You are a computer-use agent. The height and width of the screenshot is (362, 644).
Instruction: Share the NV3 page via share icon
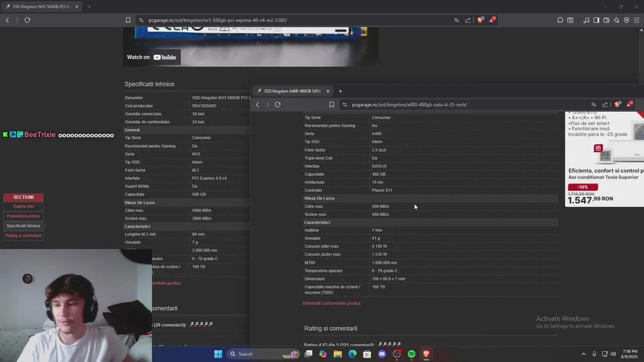pyautogui.click(x=468, y=20)
